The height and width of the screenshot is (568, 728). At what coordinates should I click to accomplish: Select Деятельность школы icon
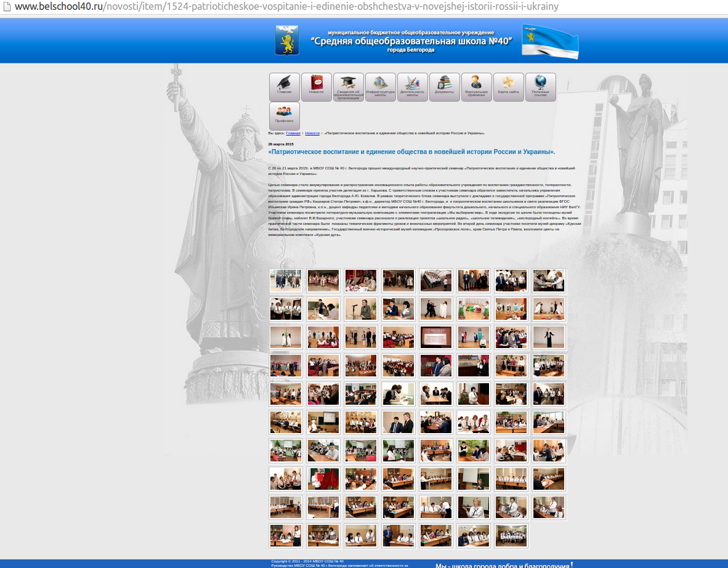[x=413, y=87]
